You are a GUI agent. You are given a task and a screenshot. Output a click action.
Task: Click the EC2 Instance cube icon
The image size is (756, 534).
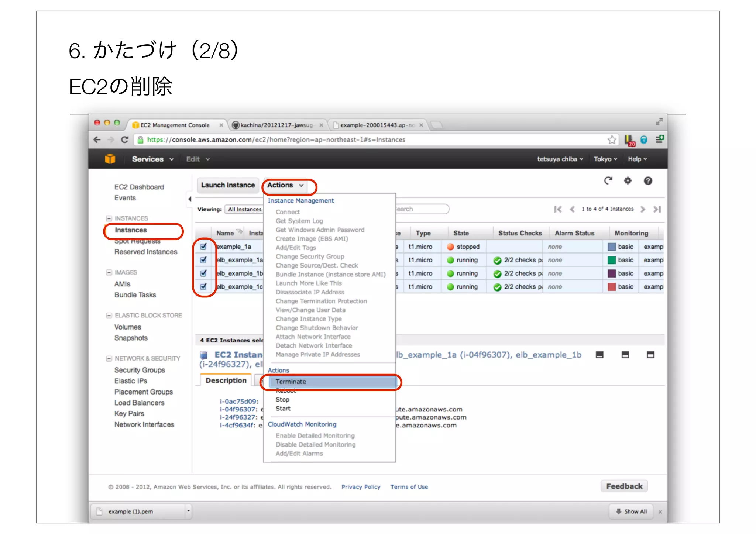203,355
